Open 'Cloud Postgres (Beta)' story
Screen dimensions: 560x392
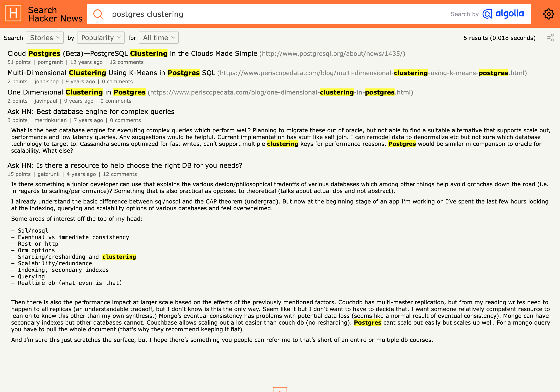tap(132, 53)
